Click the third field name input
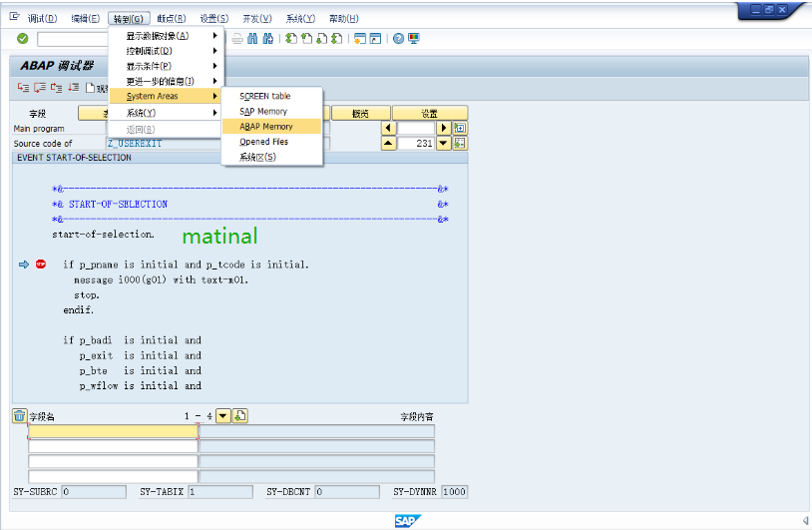This screenshot has width=812, height=530. 113,461
